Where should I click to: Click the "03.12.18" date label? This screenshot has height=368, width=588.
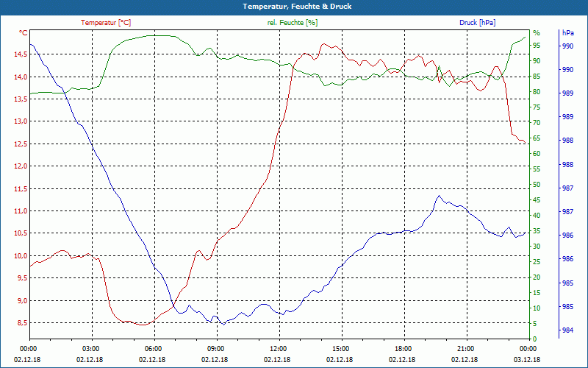coord(527,360)
